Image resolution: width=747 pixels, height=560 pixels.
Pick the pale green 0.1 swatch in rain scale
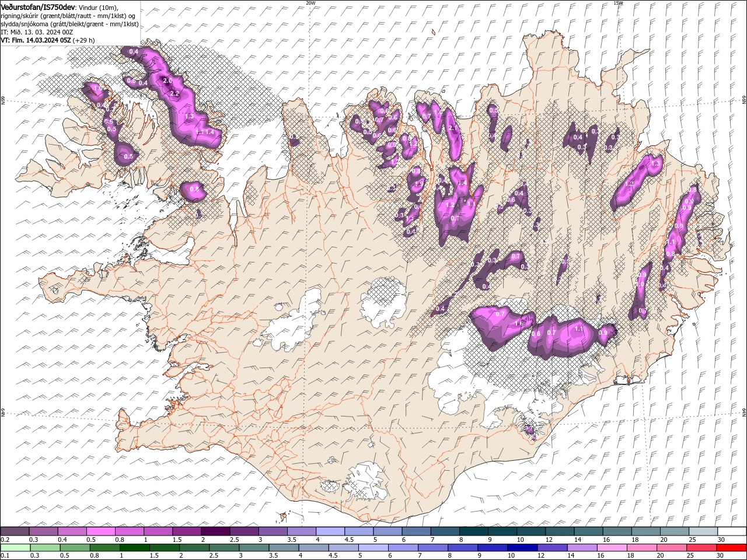coord(15,548)
